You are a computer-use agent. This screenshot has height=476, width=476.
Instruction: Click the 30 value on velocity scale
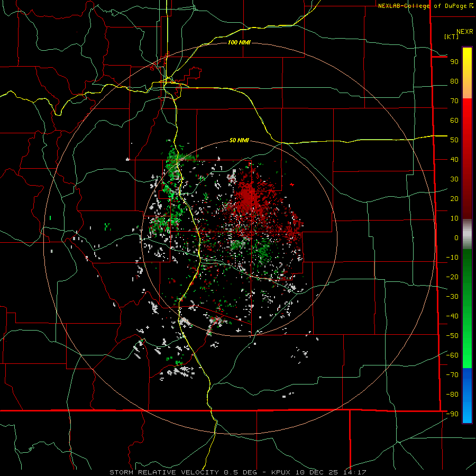click(x=454, y=179)
